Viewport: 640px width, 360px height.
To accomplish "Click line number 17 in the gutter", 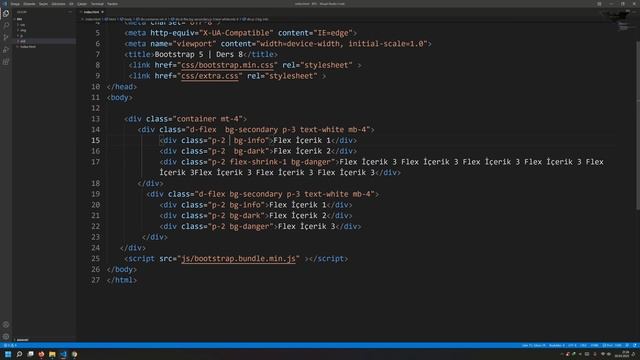I will 95,162.
